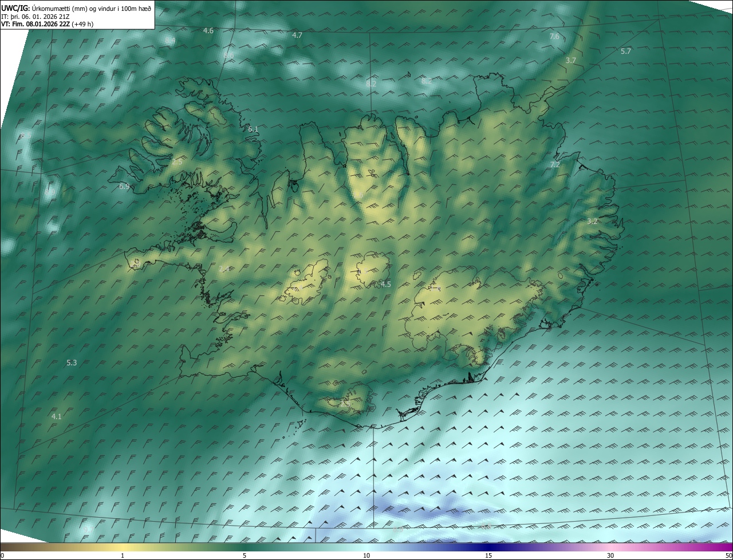Screen dimensions: 733x560
Task: Click the 10 tick label on the colour scale
Action: (366, 555)
